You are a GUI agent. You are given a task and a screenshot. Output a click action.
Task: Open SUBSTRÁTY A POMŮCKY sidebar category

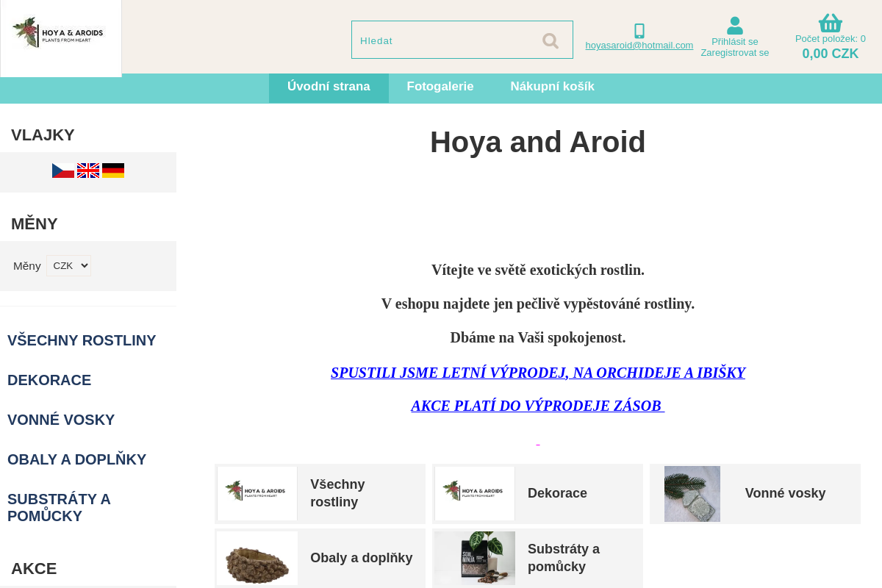[x=59, y=507]
